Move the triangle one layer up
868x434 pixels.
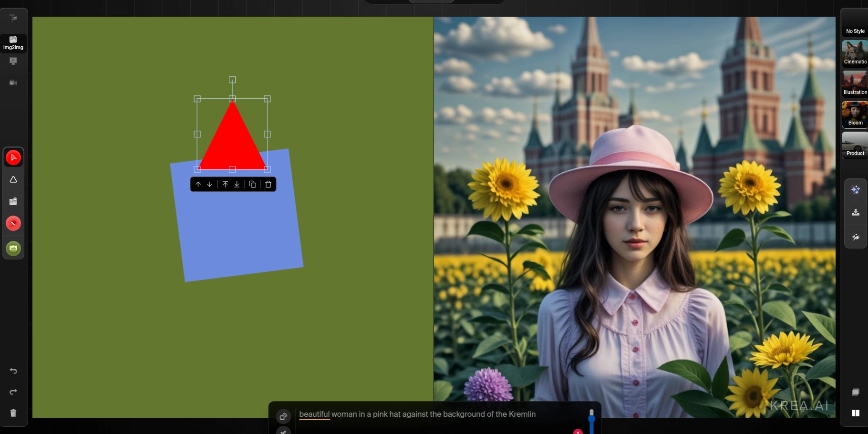[198, 185]
